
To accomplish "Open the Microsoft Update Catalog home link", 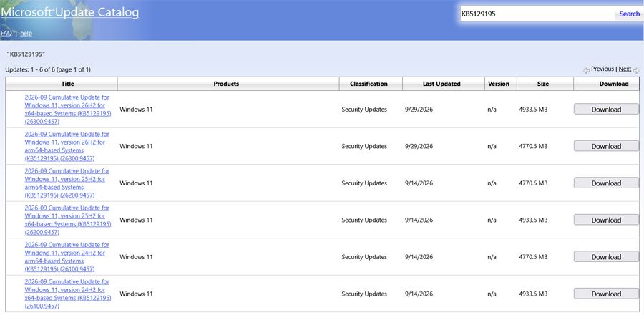I will pyautogui.click(x=69, y=12).
